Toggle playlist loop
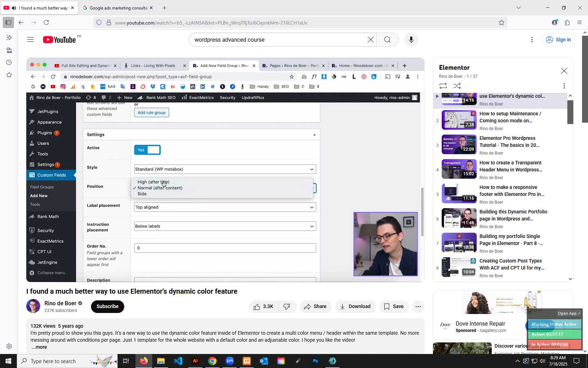 [443, 86]
